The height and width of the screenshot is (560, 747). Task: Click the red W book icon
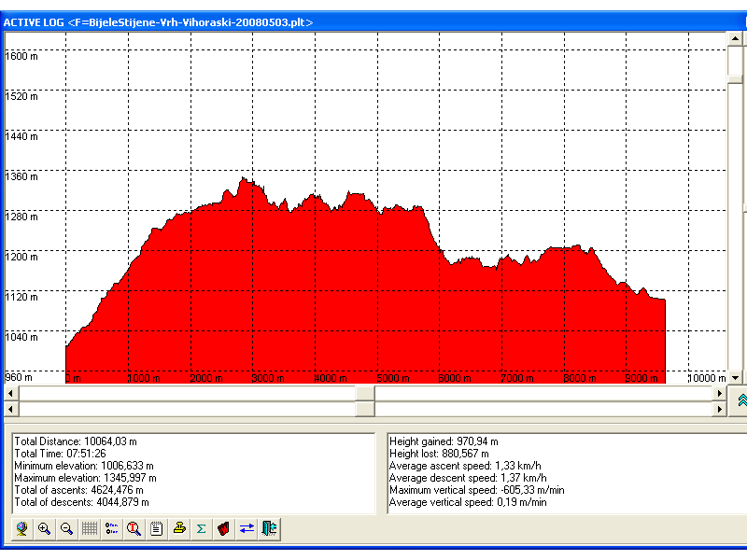(x=224, y=528)
